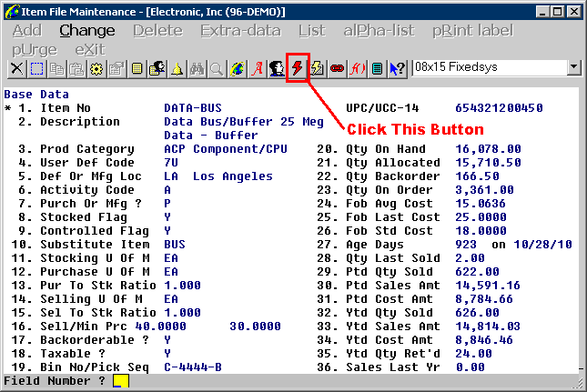
Task: Click Substitute Item value BUS
Action: 175,245
